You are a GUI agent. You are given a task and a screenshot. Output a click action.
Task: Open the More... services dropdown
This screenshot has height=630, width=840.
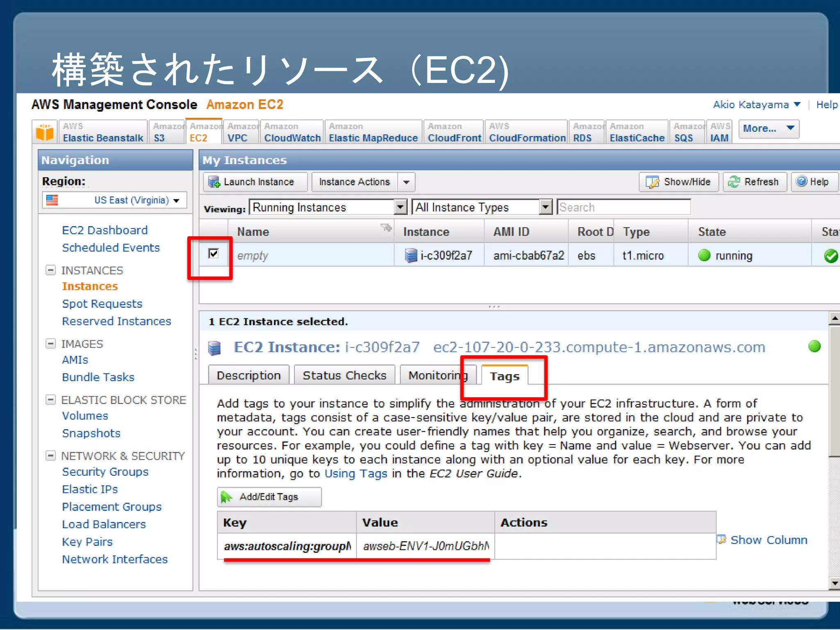(769, 129)
